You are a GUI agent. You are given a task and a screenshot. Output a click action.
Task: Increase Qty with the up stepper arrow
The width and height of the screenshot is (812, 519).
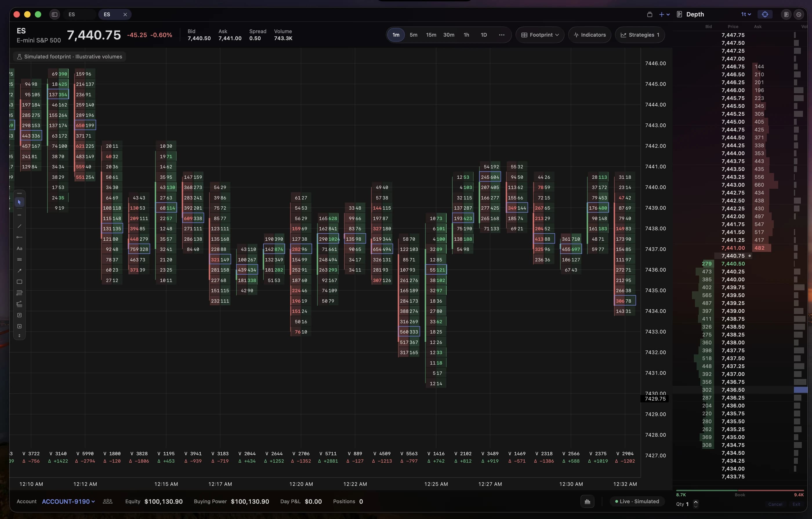[x=696, y=502]
